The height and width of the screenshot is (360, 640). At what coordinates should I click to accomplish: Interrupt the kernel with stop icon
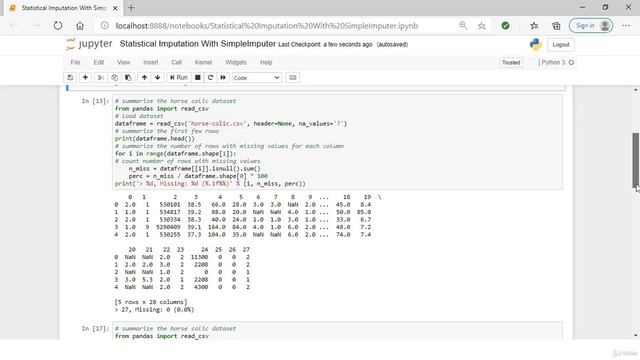(x=198, y=78)
